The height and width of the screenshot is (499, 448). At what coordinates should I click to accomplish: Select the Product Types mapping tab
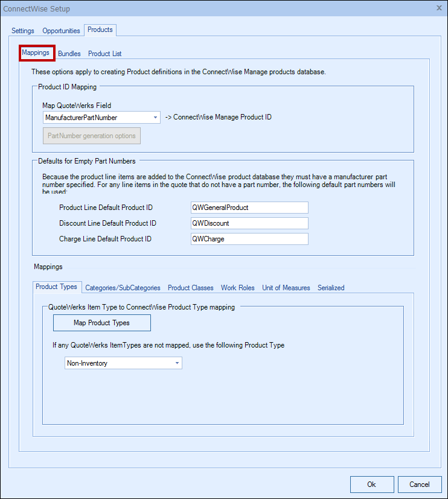click(56, 287)
